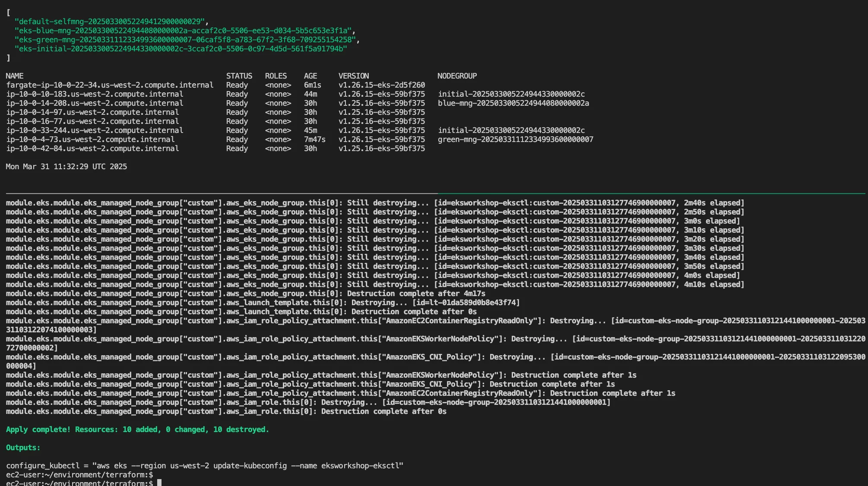The image size is (868, 486).
Task: Click the horizontal divider between terminal panes
Action: 434,193
